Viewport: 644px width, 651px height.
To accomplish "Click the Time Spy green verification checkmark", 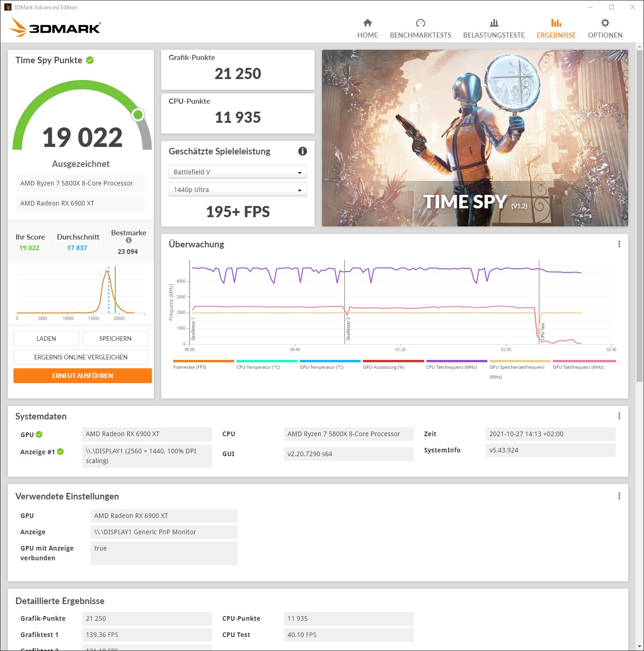I will (x=90, y=60).
